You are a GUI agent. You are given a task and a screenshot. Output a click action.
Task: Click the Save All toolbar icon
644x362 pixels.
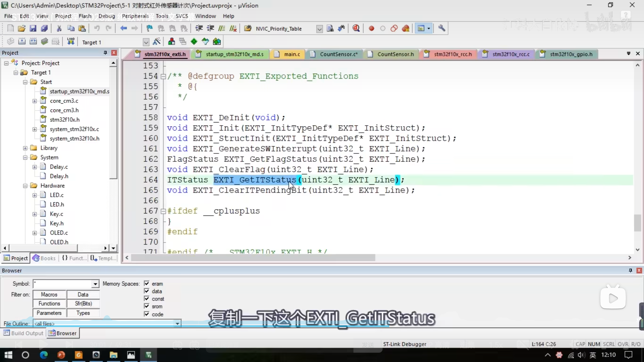point(44,28)
